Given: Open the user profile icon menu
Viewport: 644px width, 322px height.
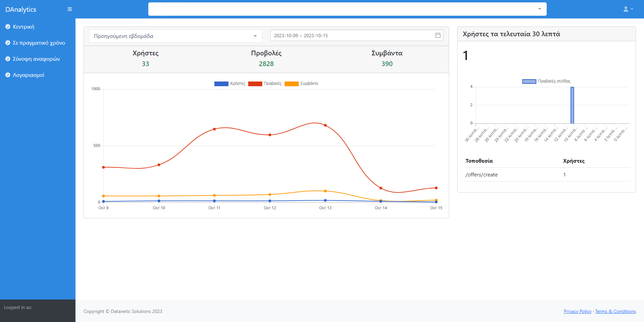Looking at the screenshot, I should [626, 9].
